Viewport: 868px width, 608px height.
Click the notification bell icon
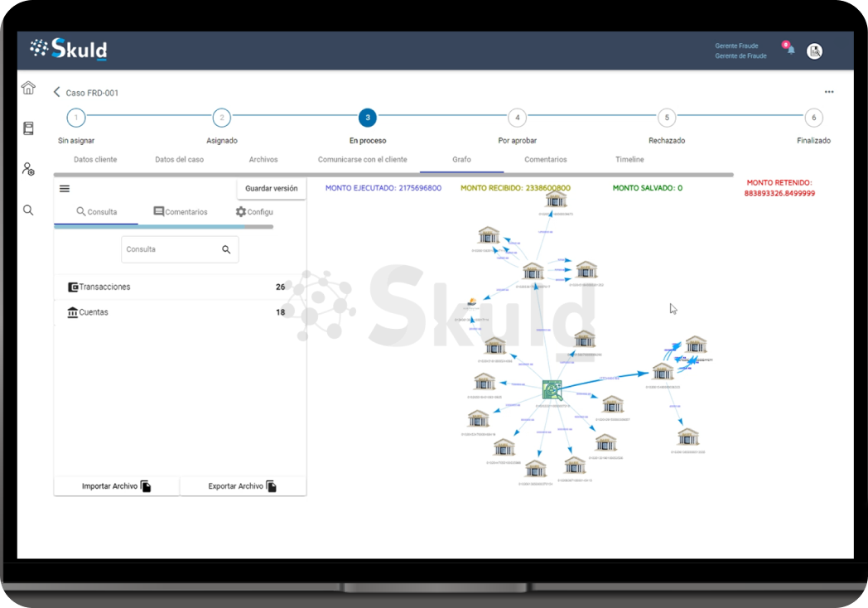coord(790,50)
